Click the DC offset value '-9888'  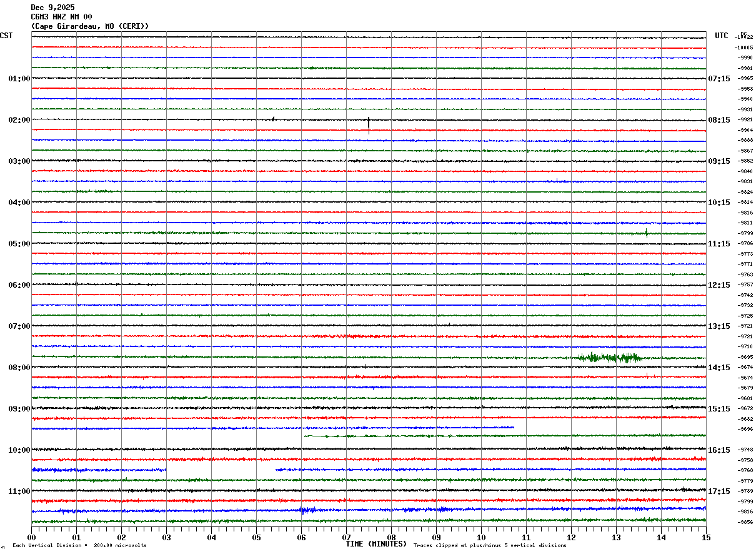(746, 140)
